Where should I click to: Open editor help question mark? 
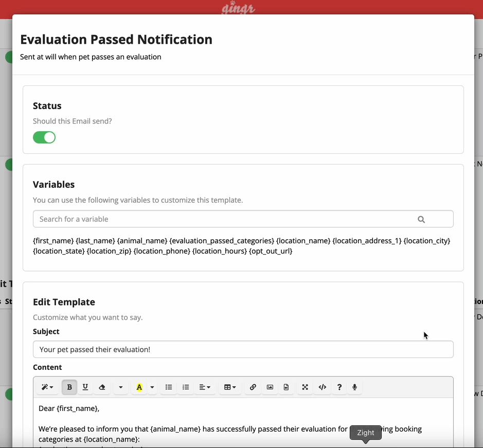(339, 387)
